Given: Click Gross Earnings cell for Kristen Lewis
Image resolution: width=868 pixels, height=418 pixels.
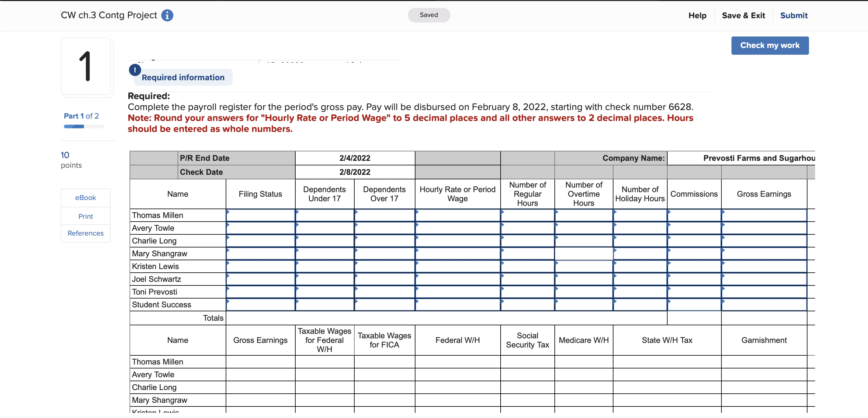Looking at the screenshot, I should pyautogui.click(x=764, y=266).
